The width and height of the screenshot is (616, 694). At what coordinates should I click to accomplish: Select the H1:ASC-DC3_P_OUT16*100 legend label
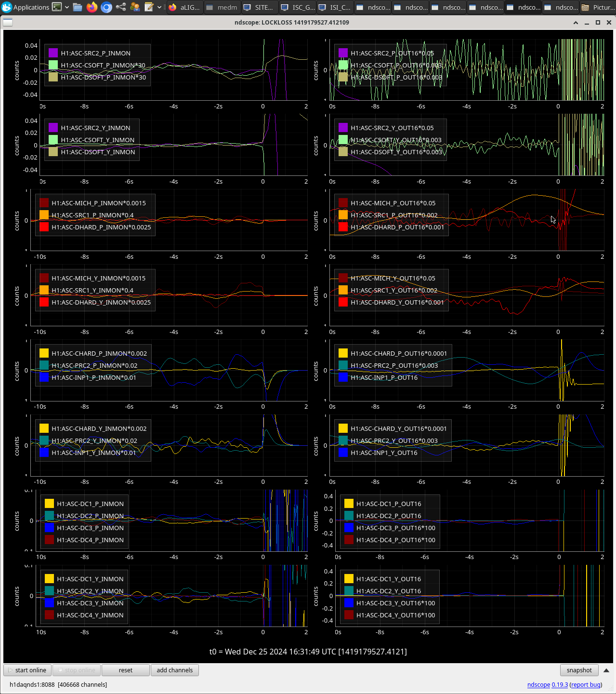tap(396, 528)
